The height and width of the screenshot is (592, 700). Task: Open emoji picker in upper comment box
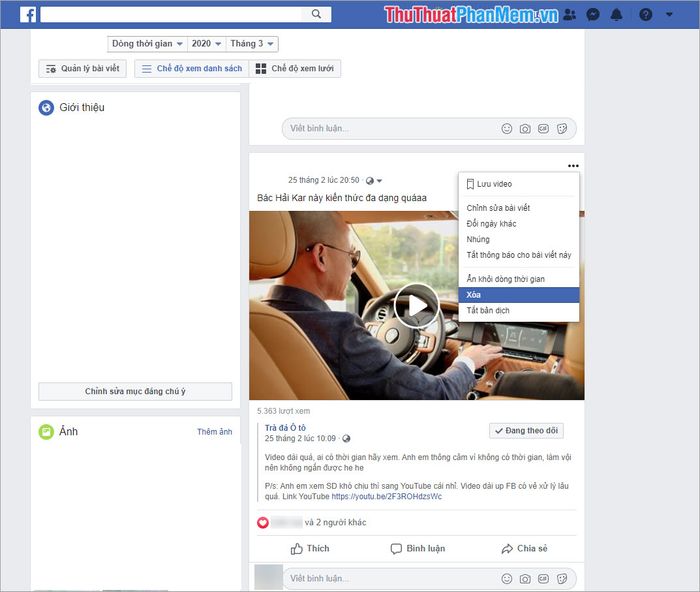(x=507, y=129)
